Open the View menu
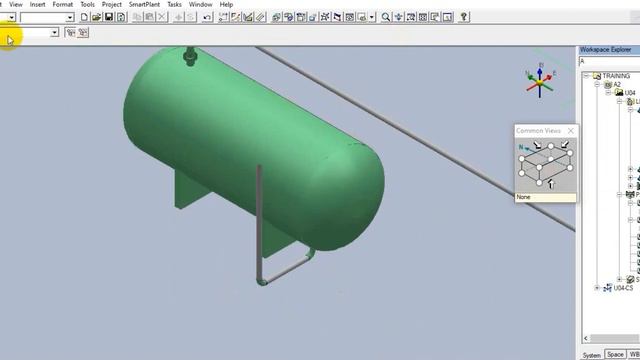The image size is (640, 360). [x=16, y=4]
